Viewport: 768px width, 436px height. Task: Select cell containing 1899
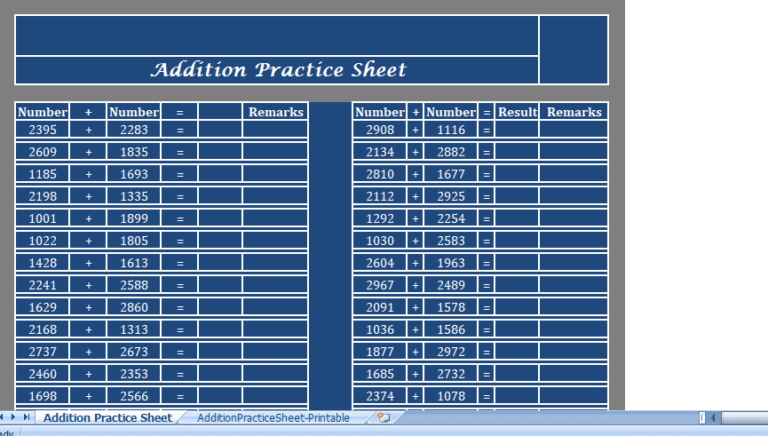click(x=134, y=218)
